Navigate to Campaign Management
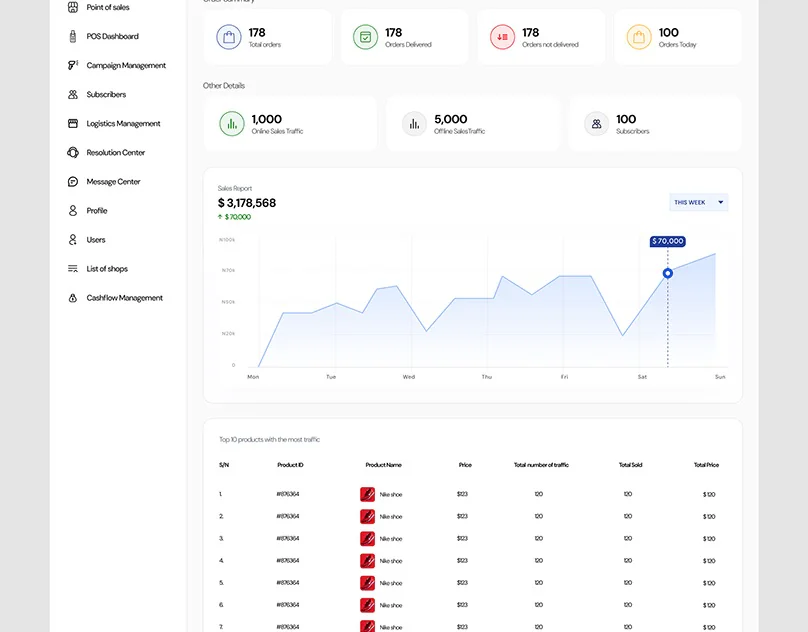The image size is (808, 632). pyautogui.click(x=126, y=65)
